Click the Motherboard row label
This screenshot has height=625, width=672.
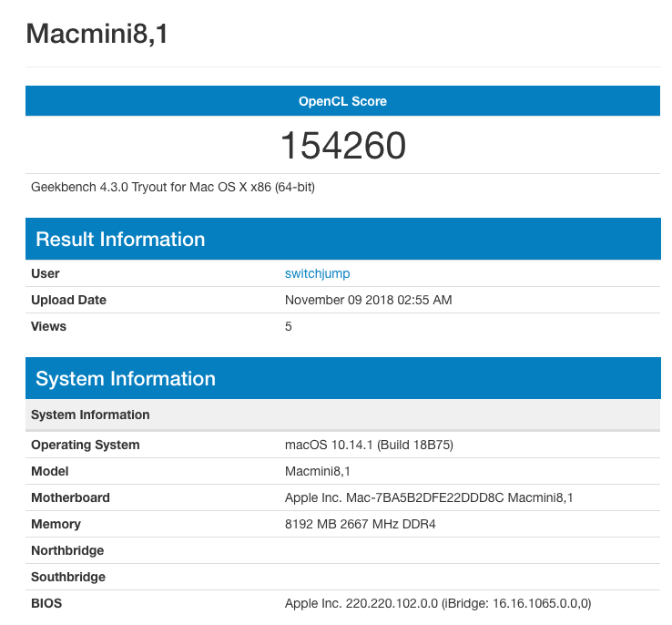click(x=70, y=497)
